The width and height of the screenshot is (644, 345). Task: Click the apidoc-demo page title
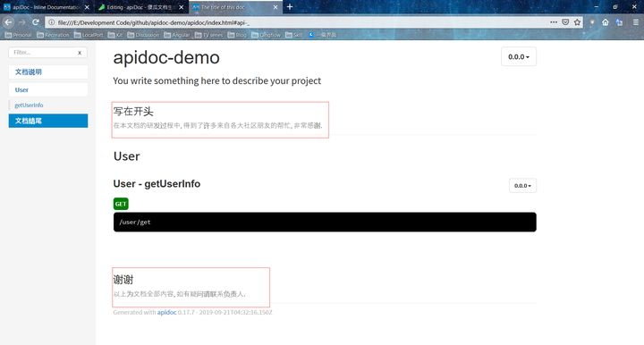tap(166, 57)
